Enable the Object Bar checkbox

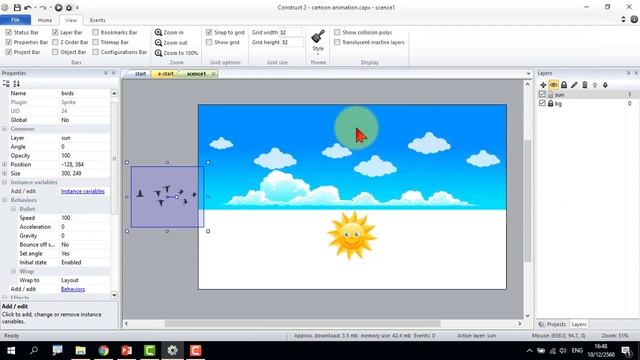pos(55,52)
